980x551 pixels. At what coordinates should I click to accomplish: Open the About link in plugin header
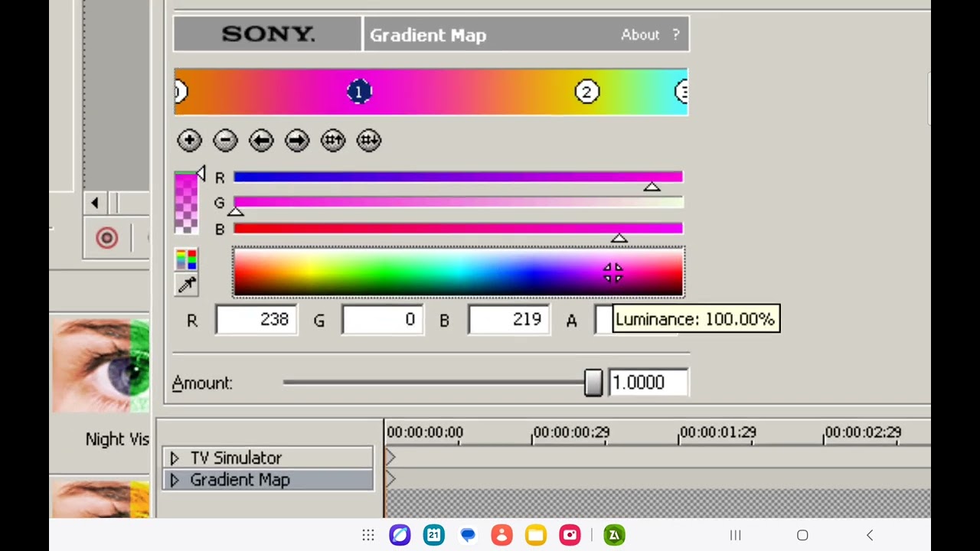click(640, 34)
